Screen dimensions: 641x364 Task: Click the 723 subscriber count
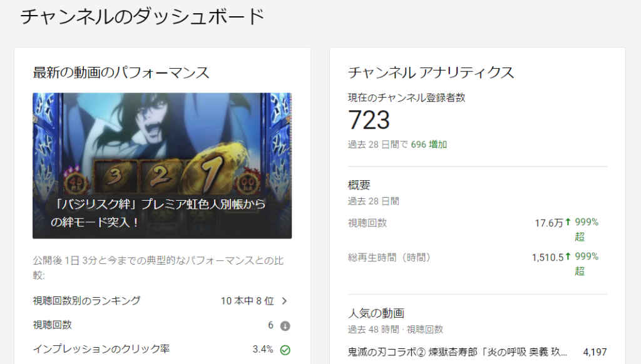[x=369, y=120]
